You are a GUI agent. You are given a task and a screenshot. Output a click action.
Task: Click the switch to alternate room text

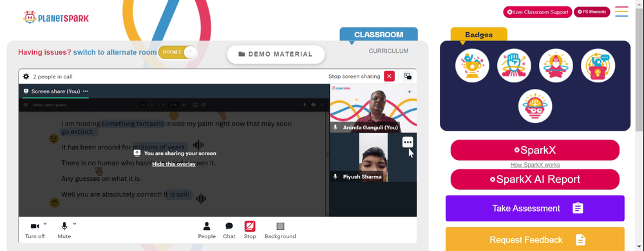tap(115, 53)
